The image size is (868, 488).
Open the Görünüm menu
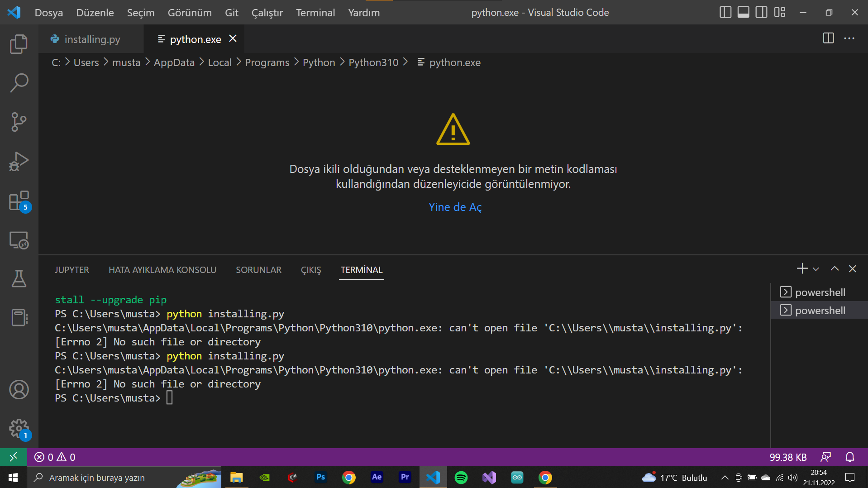point(190,13)
